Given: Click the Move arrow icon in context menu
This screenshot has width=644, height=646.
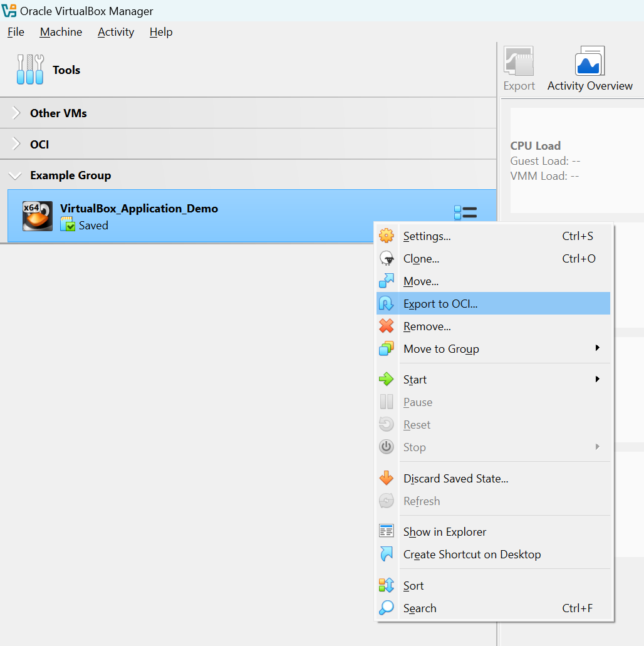Looking at the screenshot, I should click(387, 281).
